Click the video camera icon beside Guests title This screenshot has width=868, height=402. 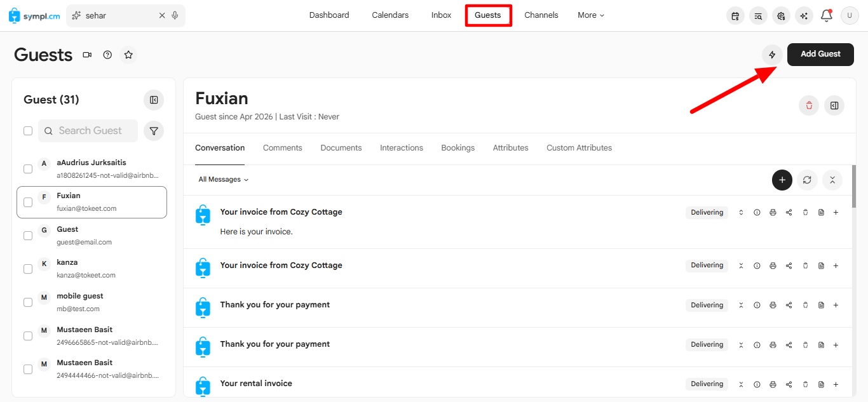[x=87, y=55]
